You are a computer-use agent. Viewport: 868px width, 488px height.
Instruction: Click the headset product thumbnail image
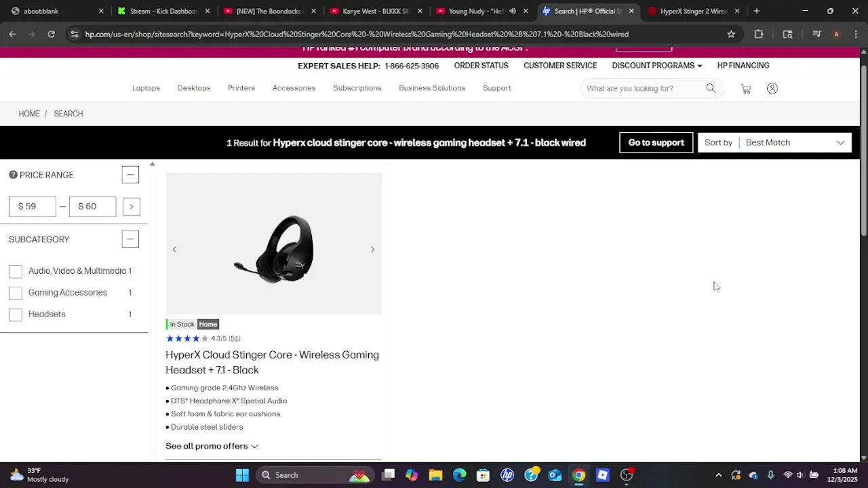274,243
